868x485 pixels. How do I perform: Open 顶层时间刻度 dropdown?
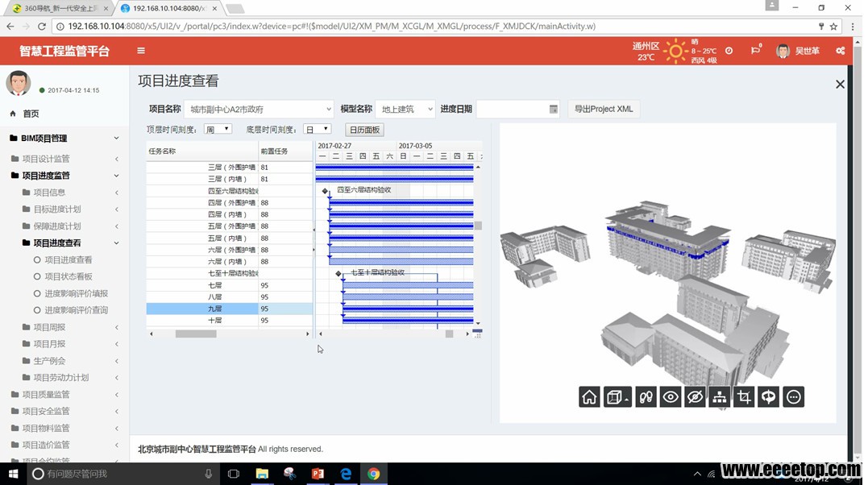pyautogui.click(x=218, y=129)
